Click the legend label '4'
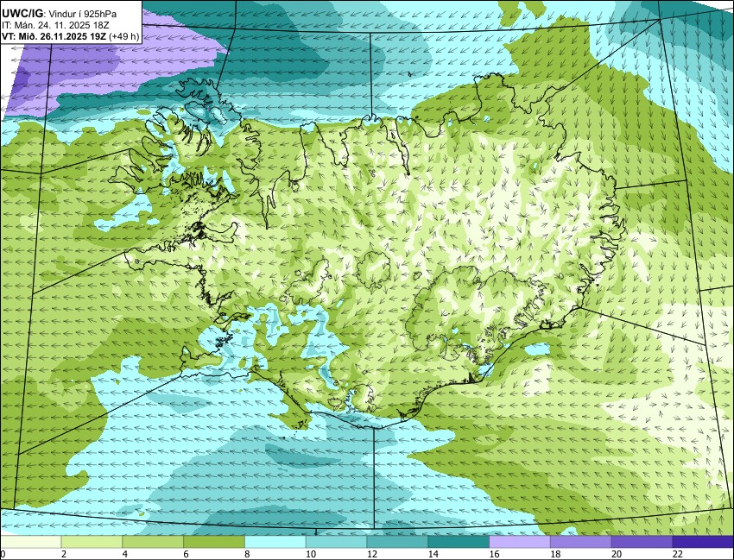Screen dimensions: 734x560 pyautogui.click(x=124, y=554)
